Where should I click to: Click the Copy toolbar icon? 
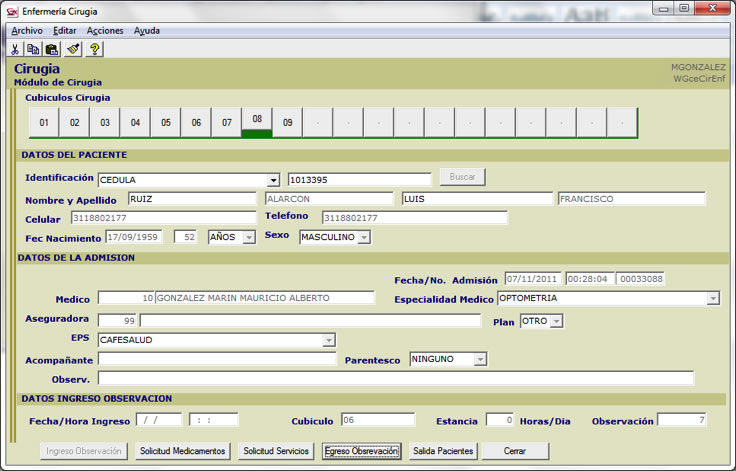(x=33, y=49)
